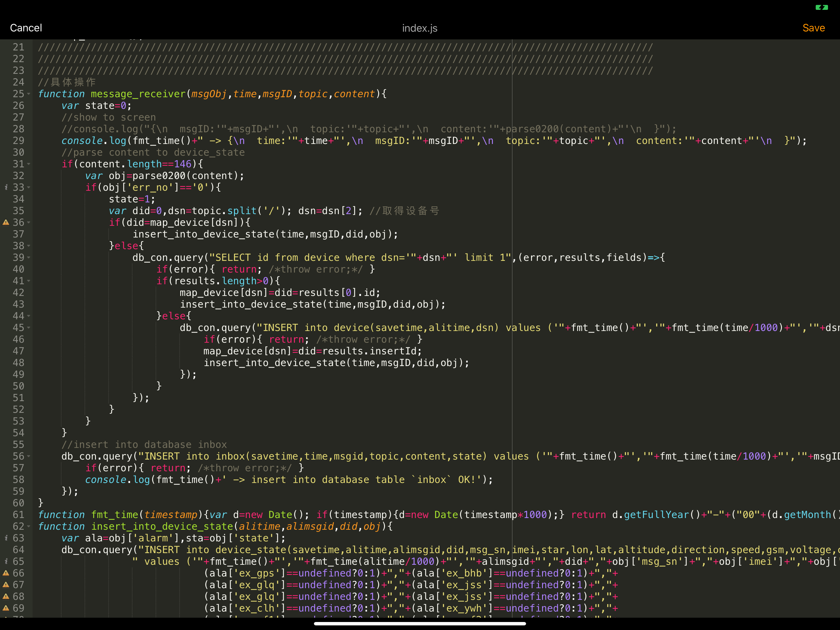
Task: Click the warning icon on line 67
Action: [6, 585]
